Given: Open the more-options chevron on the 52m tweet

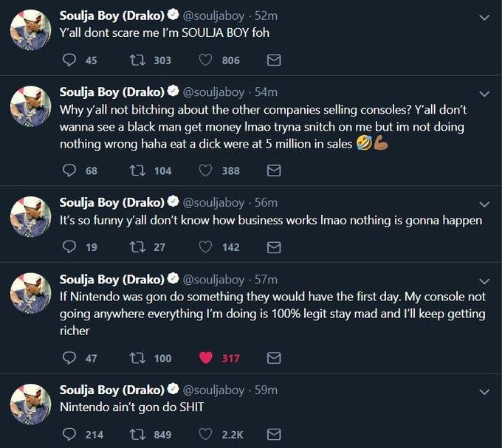Looking at the screenshot, I should tap(484, 17).
